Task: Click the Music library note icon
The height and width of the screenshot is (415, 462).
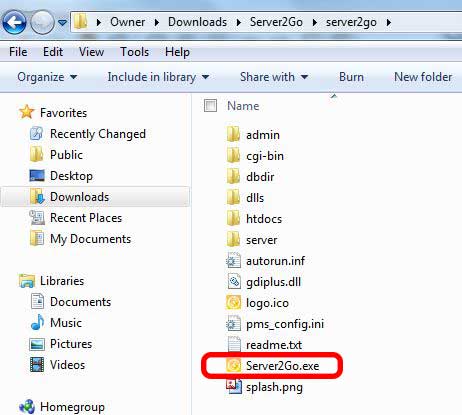Action: pos(37,322)
